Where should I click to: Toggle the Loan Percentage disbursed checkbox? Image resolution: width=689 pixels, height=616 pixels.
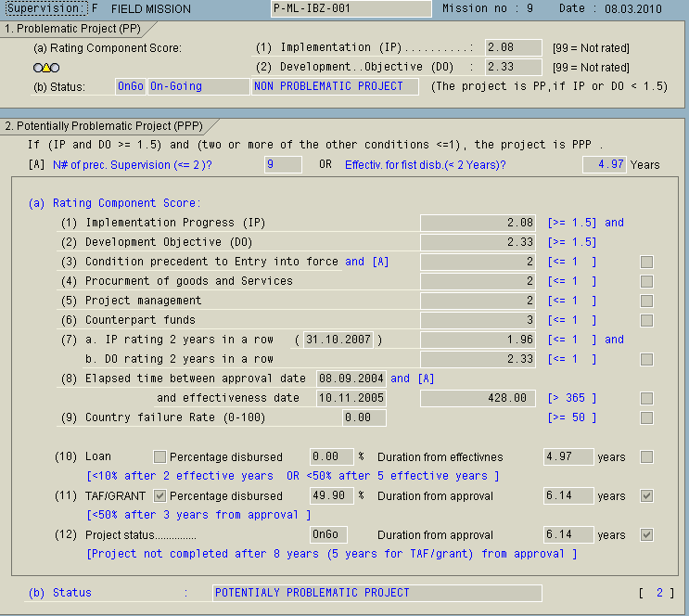(159, 457)
